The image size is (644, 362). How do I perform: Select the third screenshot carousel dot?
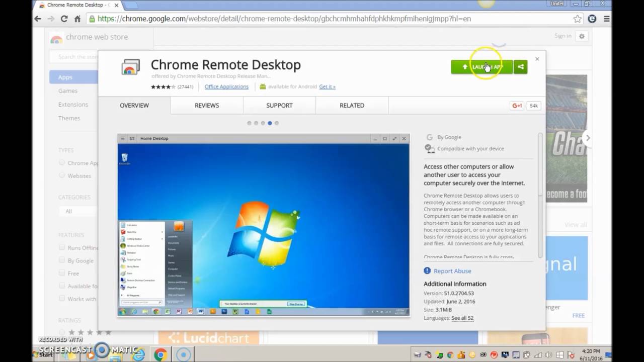[263, 123]
